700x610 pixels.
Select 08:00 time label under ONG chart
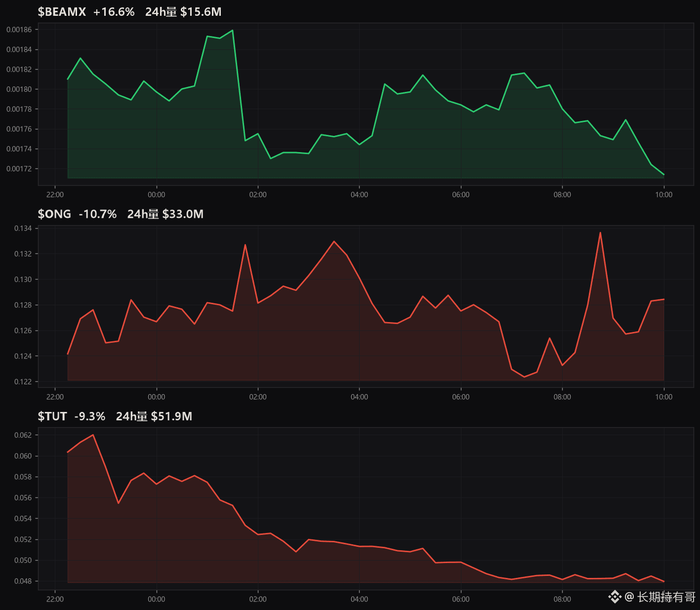[x=562, y=397]
